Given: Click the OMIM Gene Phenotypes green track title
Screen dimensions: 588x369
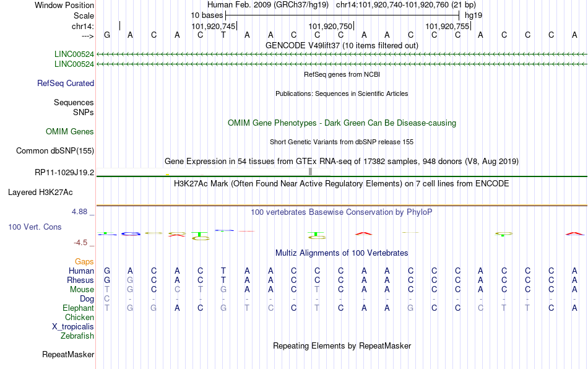Looking at the screenshot, I should (x=342, y=123).
